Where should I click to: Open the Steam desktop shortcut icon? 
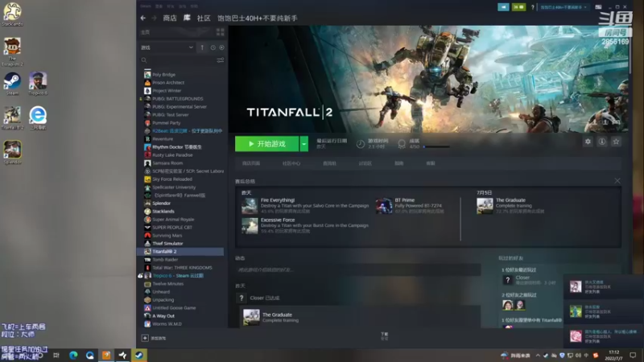tap(12, 84)
